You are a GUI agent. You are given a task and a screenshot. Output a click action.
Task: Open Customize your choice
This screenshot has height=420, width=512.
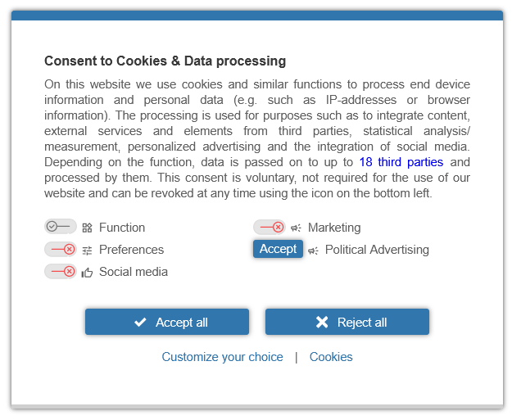222,357
